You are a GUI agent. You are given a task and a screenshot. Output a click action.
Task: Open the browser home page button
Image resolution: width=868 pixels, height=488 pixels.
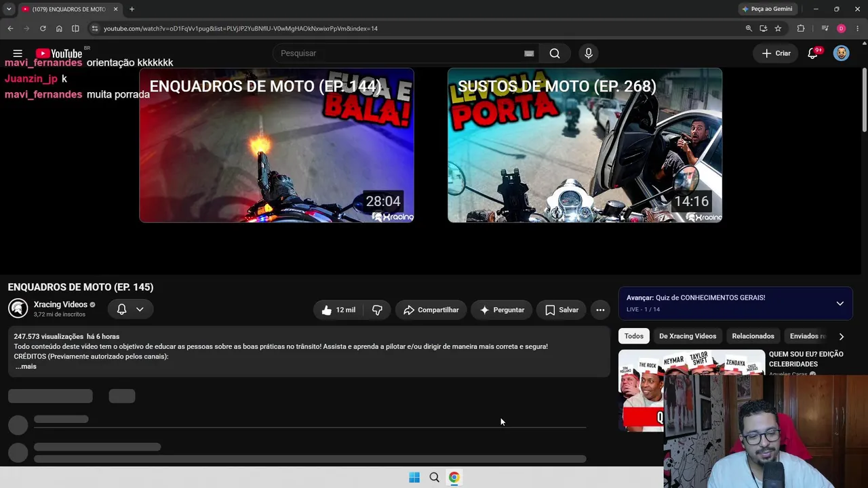(x=59, y=28)
